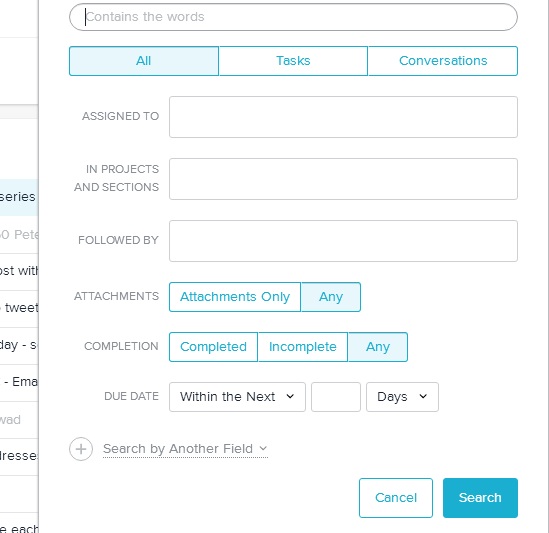
Task: Select Any for Attachments
Action: 331,297
